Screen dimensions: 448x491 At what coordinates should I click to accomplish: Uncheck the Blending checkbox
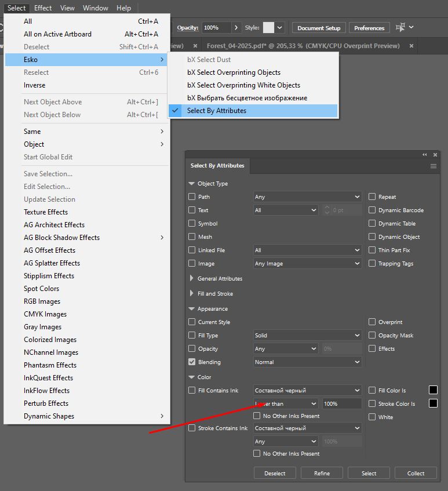[192, 362]
